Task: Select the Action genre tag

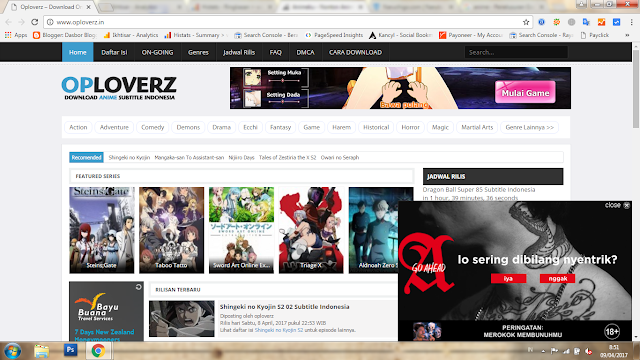Action: [78, 127]
